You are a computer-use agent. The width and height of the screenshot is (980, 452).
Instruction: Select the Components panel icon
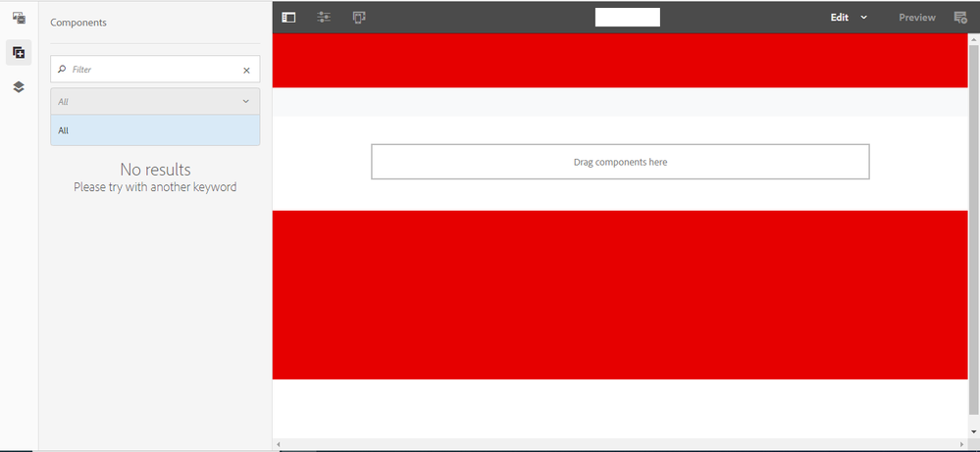coord(19,53)
